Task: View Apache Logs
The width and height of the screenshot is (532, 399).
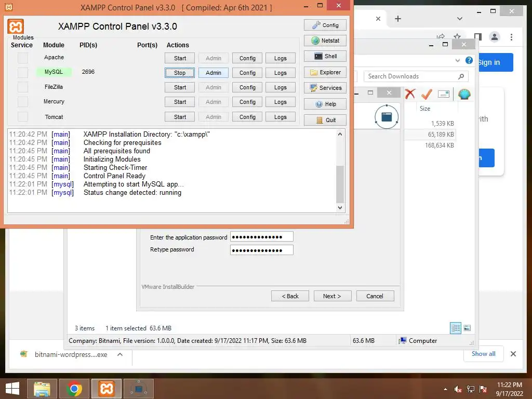Action: click(281, 58)
